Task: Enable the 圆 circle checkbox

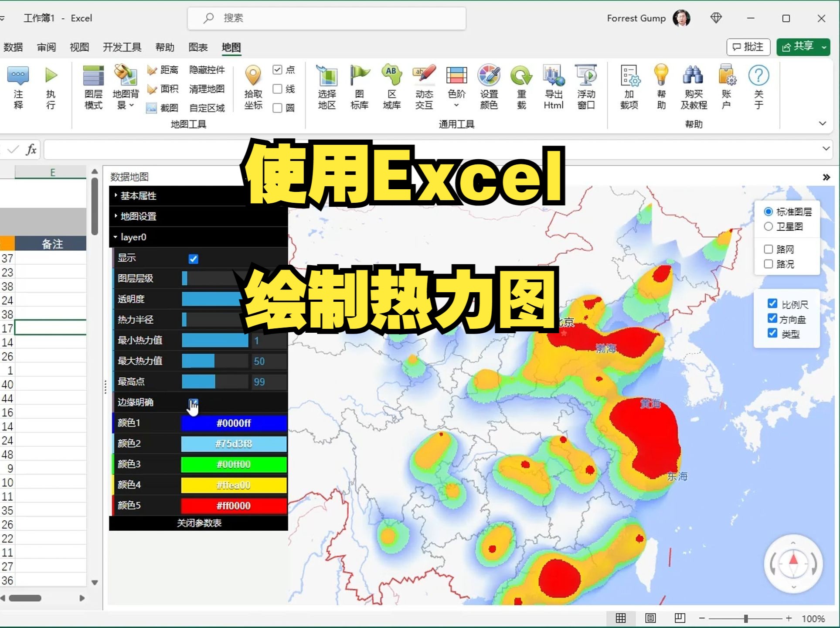Action: click(277, 108)
